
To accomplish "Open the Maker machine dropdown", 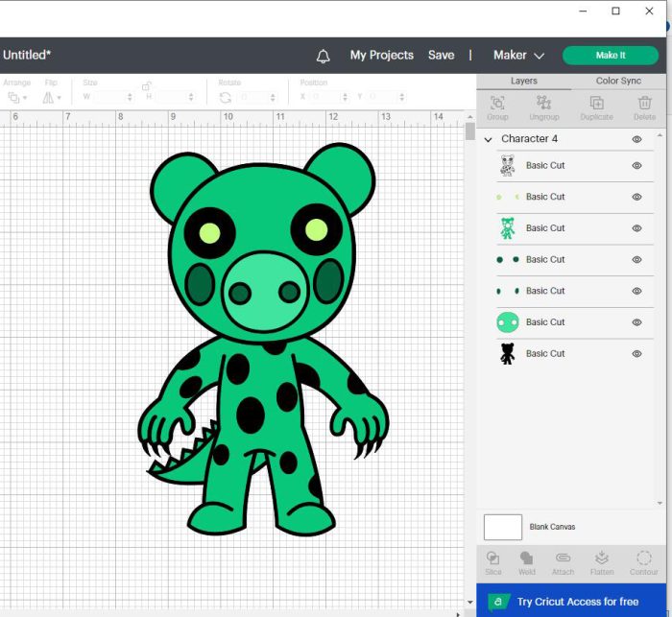I will (x=518, y=56).
